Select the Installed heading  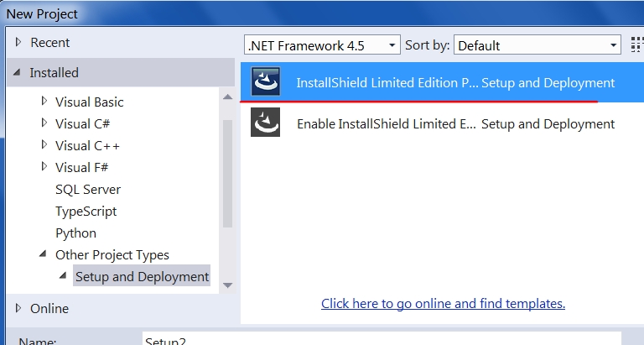click(x=54, y=73)
